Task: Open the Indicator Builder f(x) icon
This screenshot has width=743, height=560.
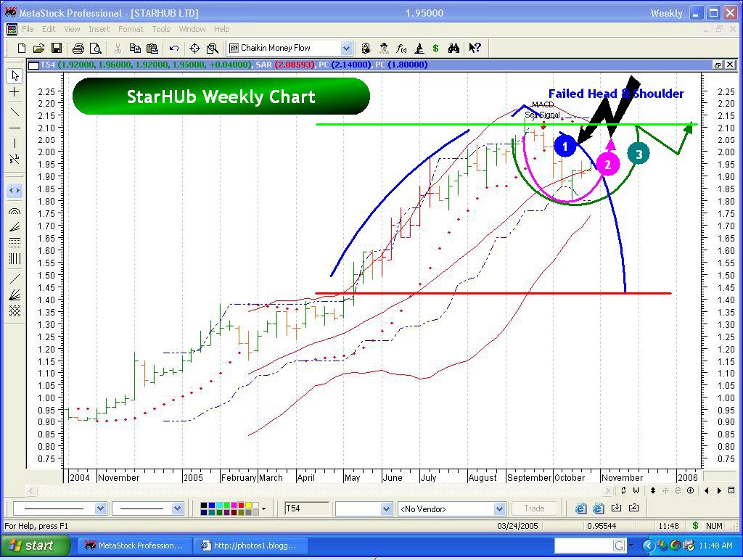Action: (x=401, y=48)
